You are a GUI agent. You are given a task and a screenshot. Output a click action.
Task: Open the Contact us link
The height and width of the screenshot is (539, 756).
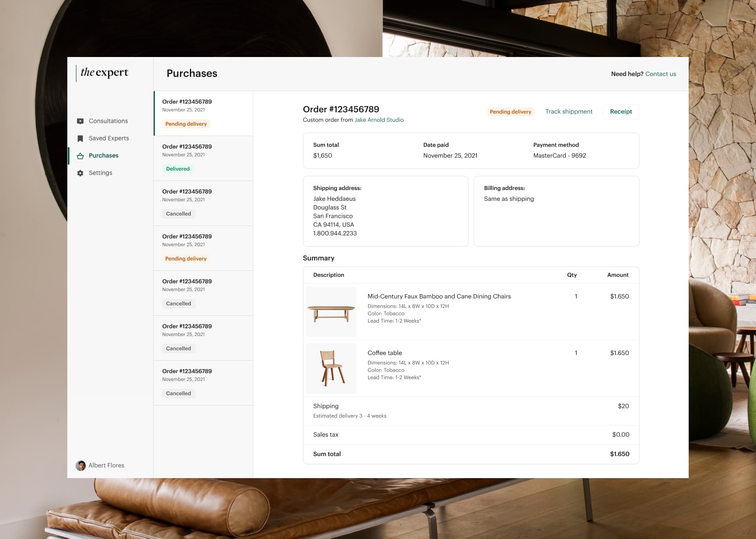[x=660, y=74]
